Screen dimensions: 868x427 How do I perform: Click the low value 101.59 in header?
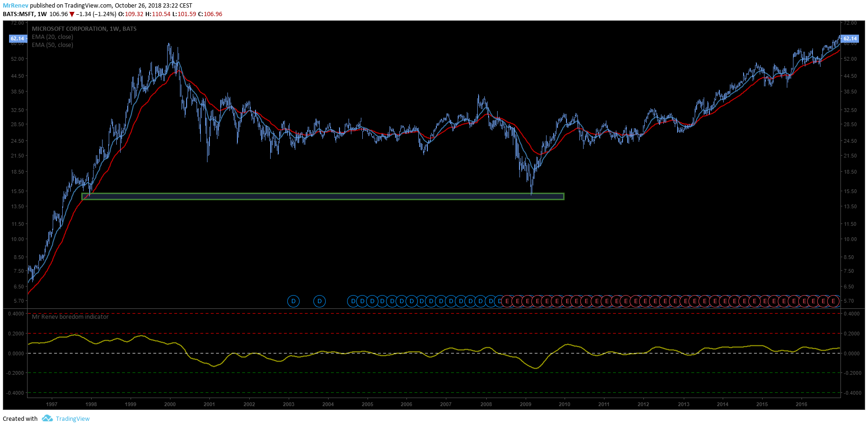click(187, 14)
